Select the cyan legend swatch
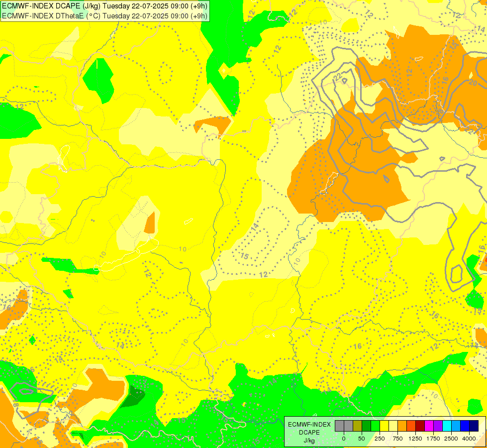The height and width of the screenshot is (448, 487). (447, 426)
